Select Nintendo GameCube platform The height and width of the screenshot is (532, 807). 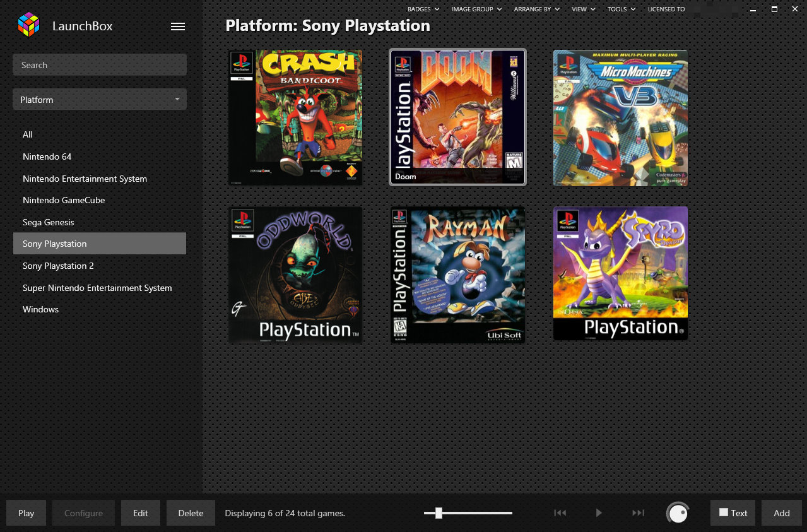pyautogui.click(x=100, y=200)
